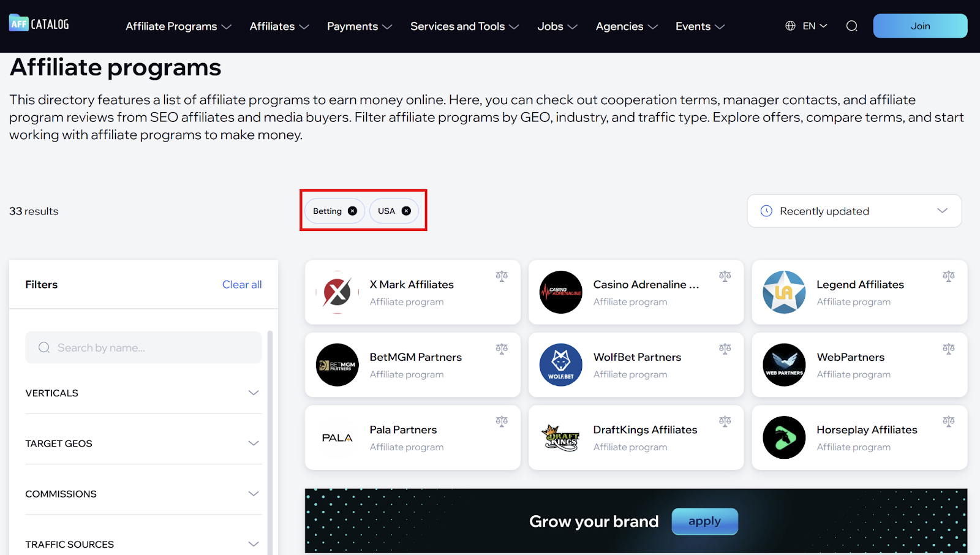Open the Payments navigation menu

(359, 26)
